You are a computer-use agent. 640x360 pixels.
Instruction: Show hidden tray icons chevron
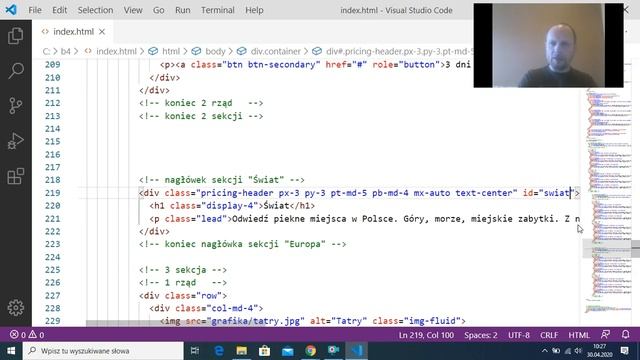click(544, 351)
